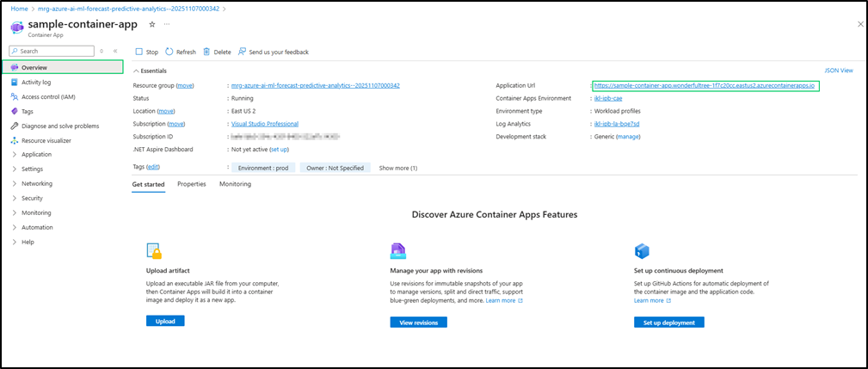Click the Delete trash icon
Screen dimensions: 868x369
coord(206,52)
